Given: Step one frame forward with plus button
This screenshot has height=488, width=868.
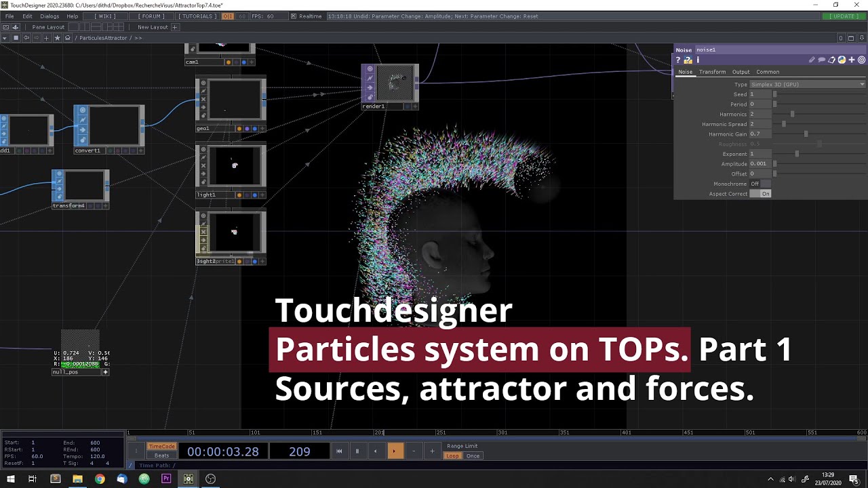Looking at the screenshot, I should tap(432, 451).
